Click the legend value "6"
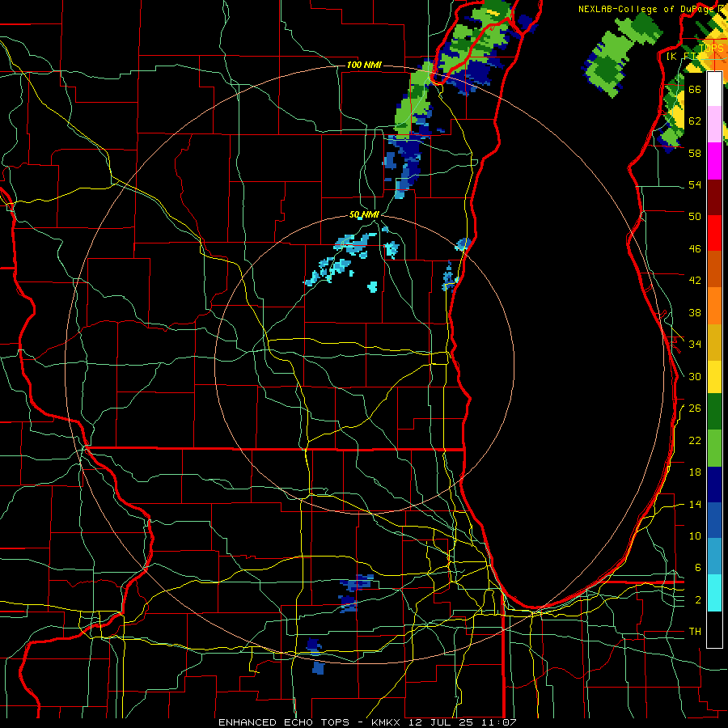Image resolution: width=728 pixels, height=728 pixels. (698, 567)
